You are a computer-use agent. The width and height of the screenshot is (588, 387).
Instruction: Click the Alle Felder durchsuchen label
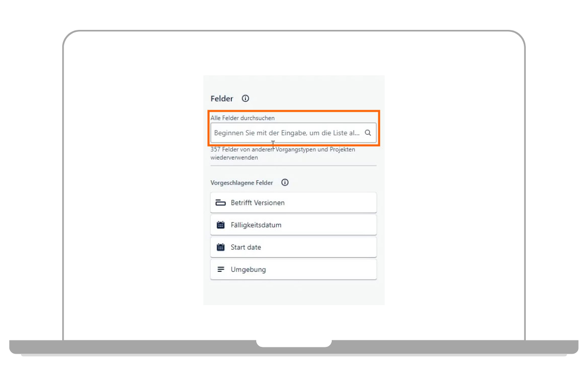click(x=243, y=118)
